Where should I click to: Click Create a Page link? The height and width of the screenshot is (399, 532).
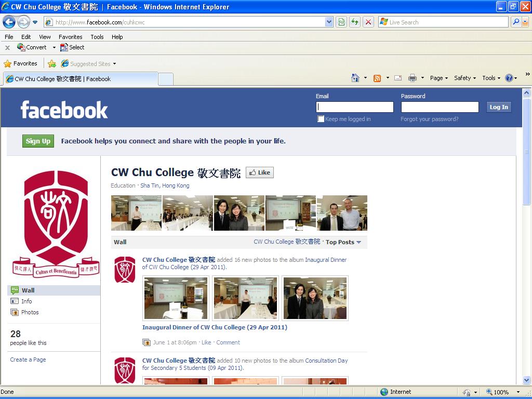(28, 360)
